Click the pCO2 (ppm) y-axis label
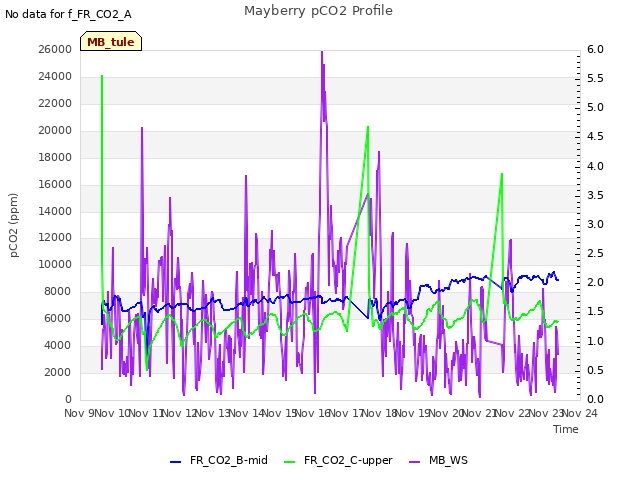The height and width of the screenshot is (480, 640). [14, 225]
